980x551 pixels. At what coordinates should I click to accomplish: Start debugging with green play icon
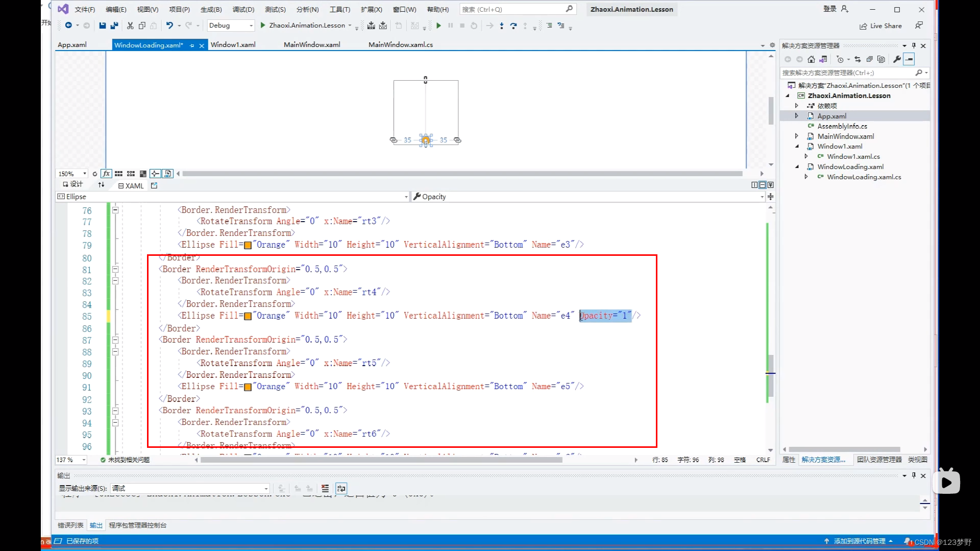click(x=438, y=26)
